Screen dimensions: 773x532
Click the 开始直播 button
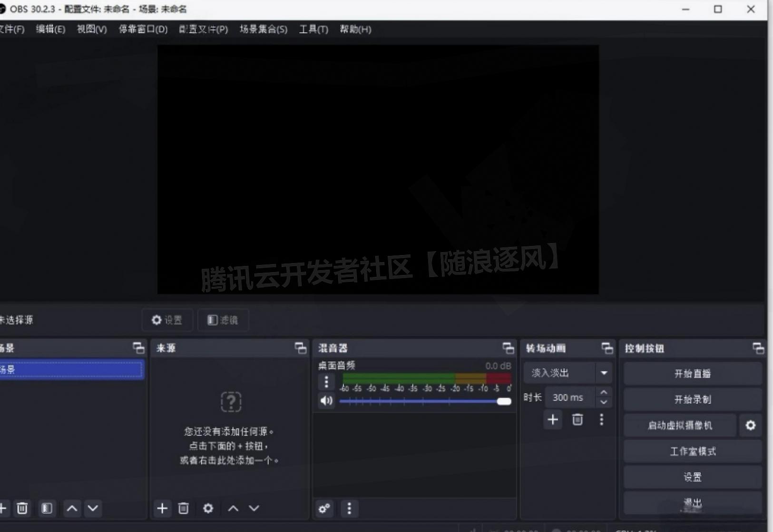click(x=693, y=374)
